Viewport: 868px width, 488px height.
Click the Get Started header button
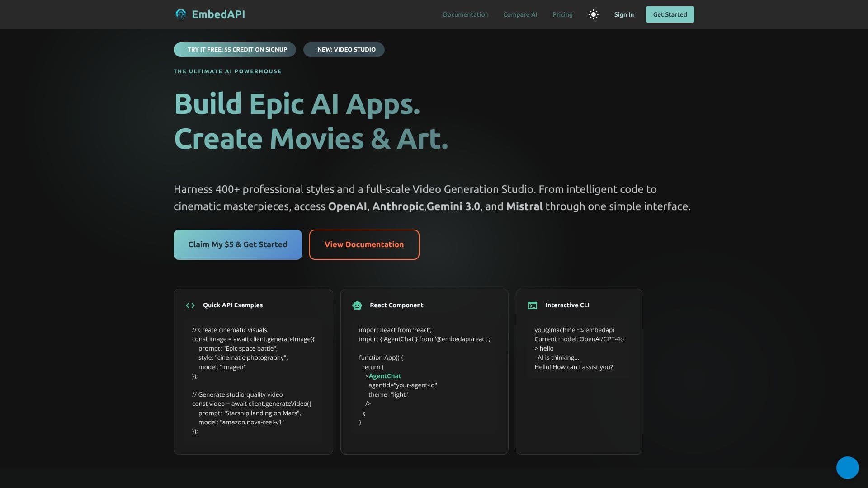670,14
